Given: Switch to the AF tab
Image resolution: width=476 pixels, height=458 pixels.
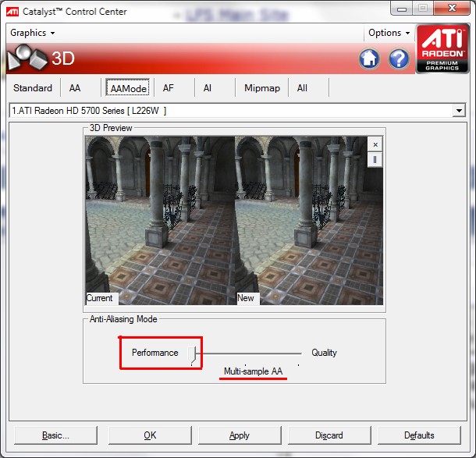Looking at the screenshot, I should [x=169, y=88].
